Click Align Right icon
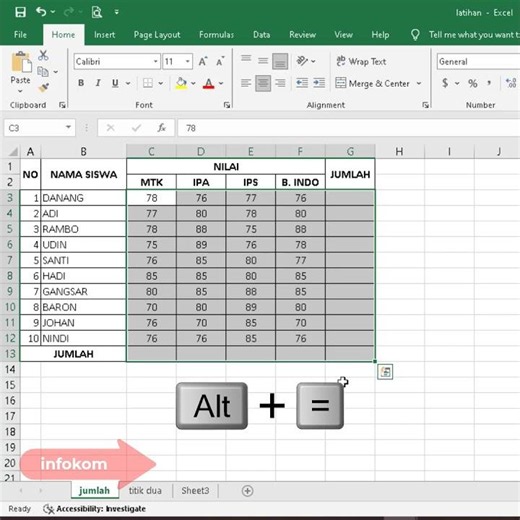 click(x=280, y=83)
